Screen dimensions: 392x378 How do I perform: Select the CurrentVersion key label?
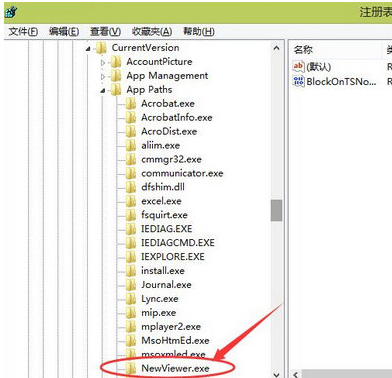coord(146,48)
